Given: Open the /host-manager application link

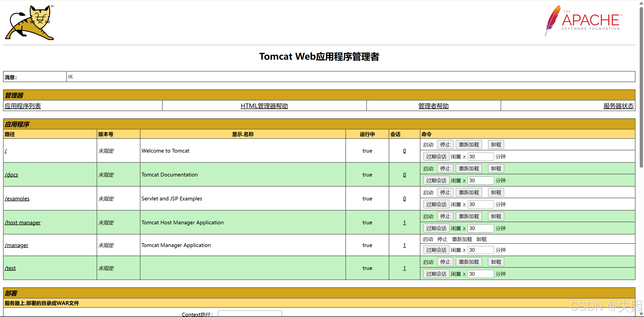Looking at the screenshot, I should coord(22,222).
